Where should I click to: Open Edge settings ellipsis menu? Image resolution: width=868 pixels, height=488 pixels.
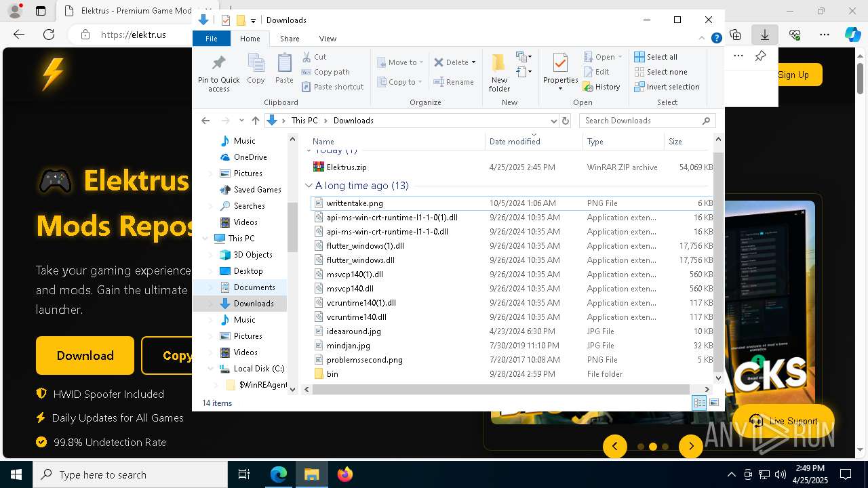pos(825,35)
